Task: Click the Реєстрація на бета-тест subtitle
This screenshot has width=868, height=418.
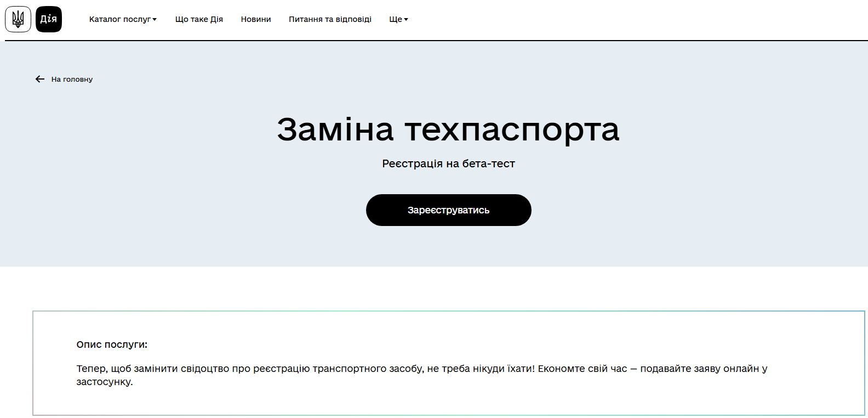Action: (448, 163)
